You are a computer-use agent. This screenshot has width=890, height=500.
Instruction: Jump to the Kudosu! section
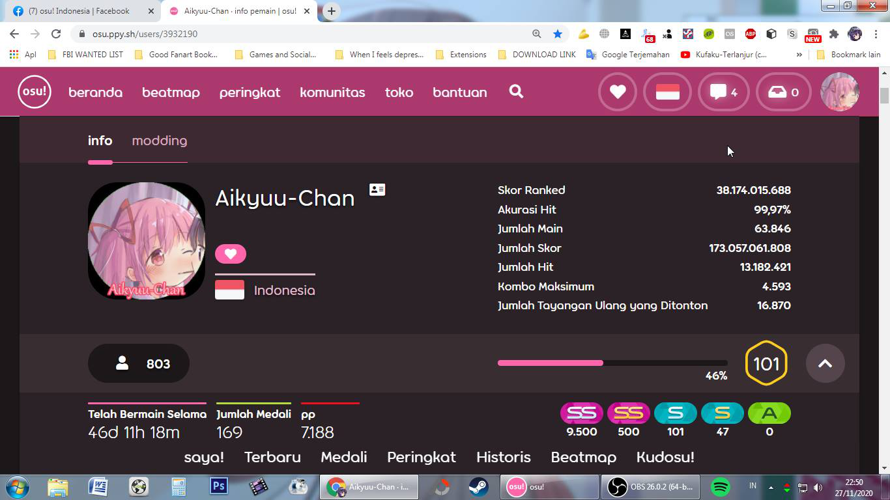point(665,457)
